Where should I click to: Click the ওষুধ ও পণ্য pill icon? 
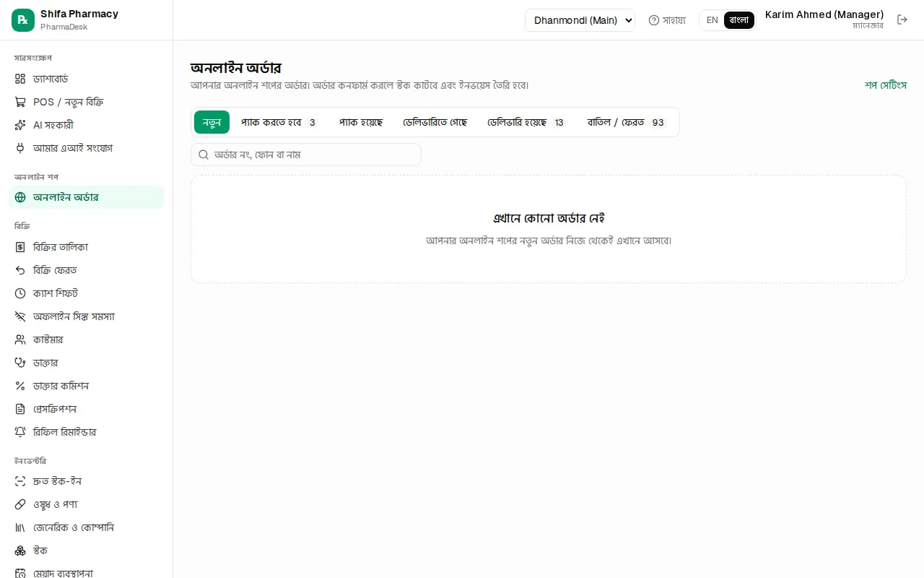click(x=20, y=504)
